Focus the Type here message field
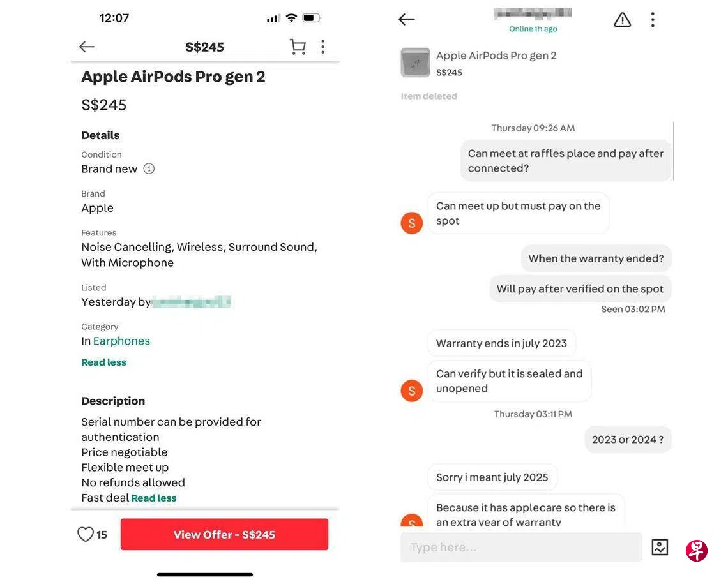 520,548
